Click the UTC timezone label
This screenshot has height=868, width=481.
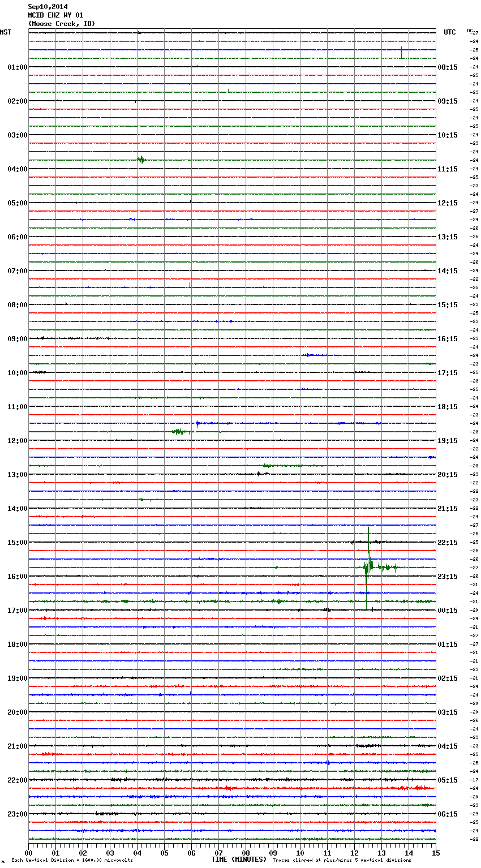click(x=450, y=32)
